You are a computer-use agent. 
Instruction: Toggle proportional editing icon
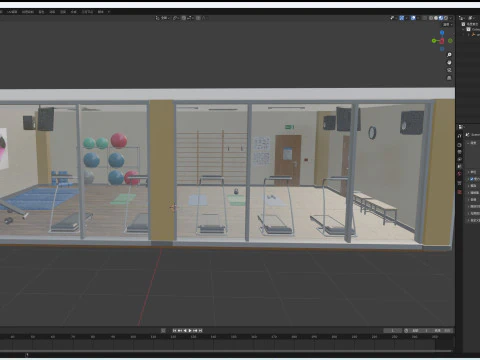pos(198,18)
